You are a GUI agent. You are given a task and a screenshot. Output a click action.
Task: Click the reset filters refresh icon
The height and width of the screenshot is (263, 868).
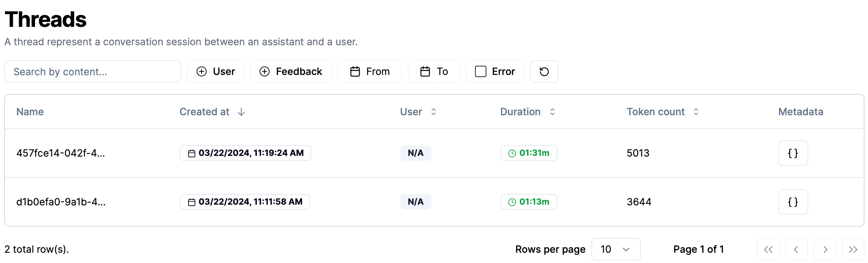pyautogui.click(x=544, y=71)
